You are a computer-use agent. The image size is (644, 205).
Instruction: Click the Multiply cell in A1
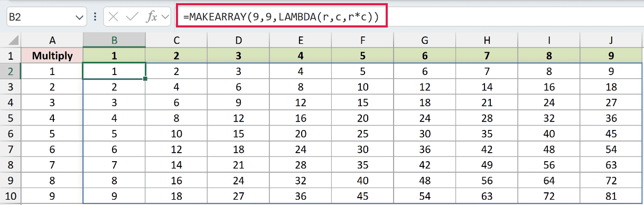(52, 55)
